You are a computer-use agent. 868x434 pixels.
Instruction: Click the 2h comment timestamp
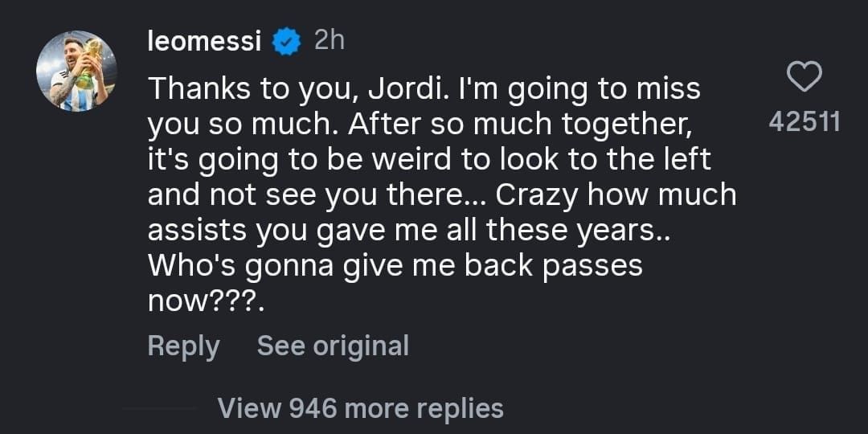click(329, 40)
